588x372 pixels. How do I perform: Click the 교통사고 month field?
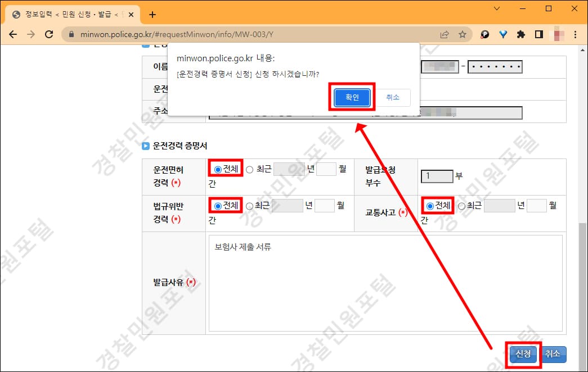(x=537, y=206)
